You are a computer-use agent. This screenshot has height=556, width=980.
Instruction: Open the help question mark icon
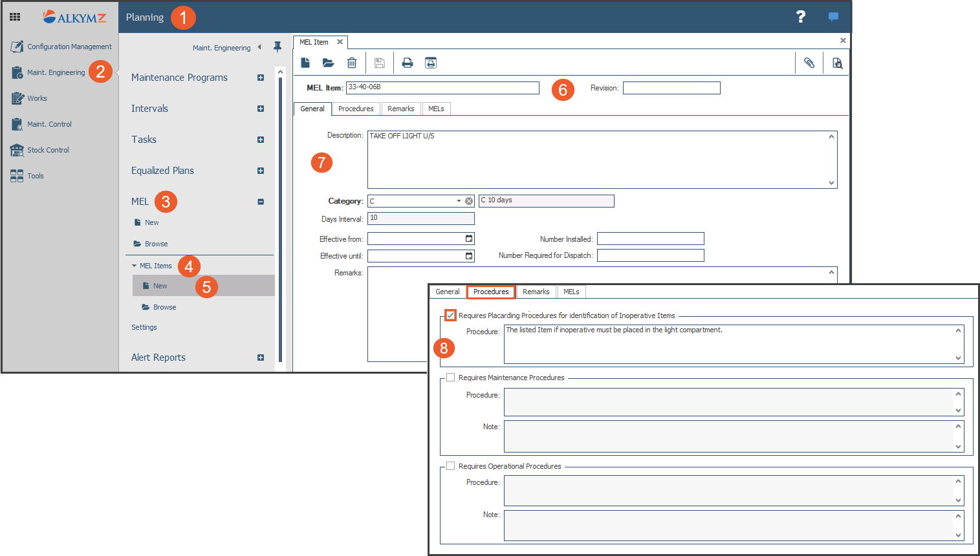click(x=801, y=17)
